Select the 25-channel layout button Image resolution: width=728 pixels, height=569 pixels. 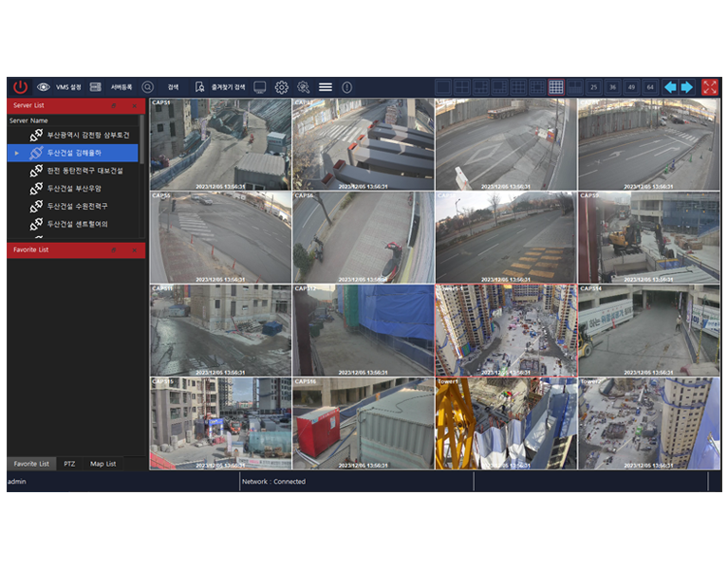tap(594, 86)
